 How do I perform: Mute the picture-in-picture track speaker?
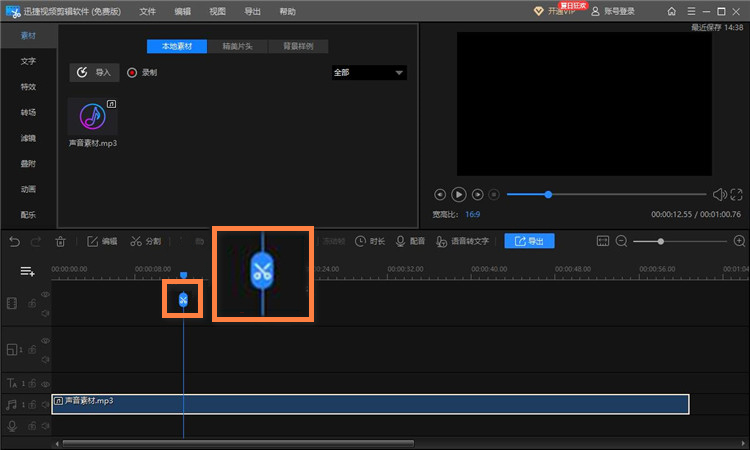45,360
